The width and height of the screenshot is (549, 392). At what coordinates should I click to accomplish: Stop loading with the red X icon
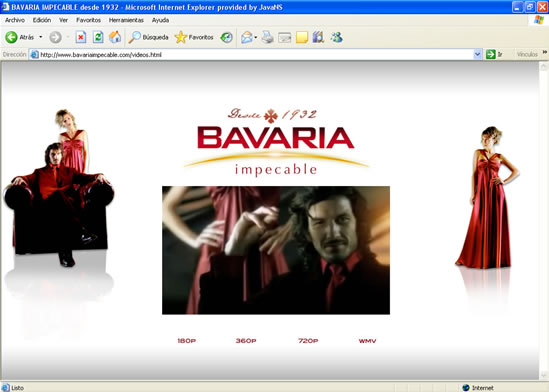[x=81, y=37]
